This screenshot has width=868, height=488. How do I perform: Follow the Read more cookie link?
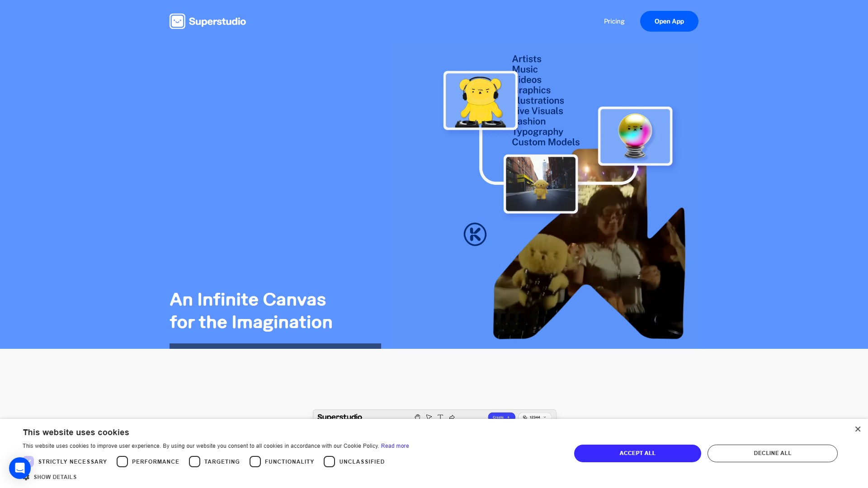click(395, 446)
